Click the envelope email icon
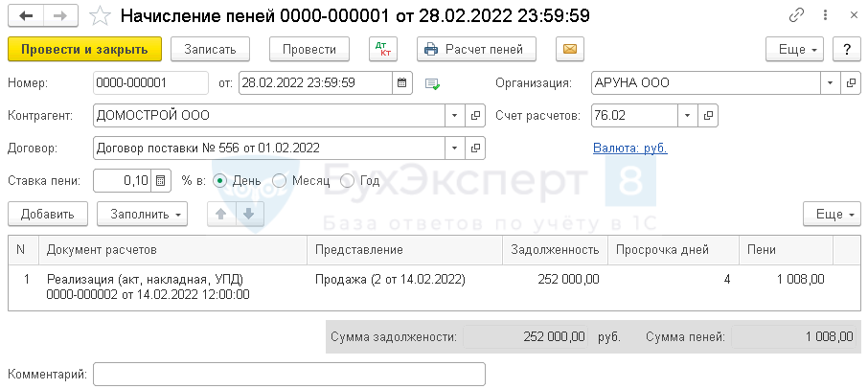The height and width of the screenshot is (389, 868). coord(569,49)
